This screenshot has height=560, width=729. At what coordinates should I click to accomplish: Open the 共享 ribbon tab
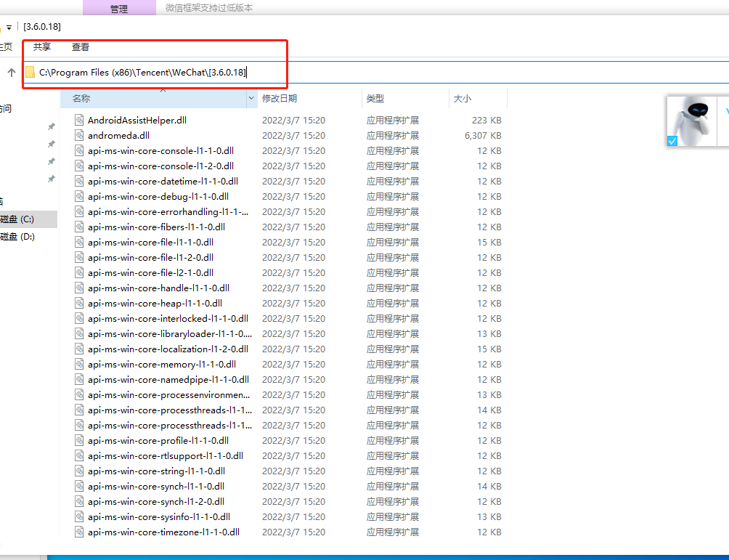pos(42,47)
